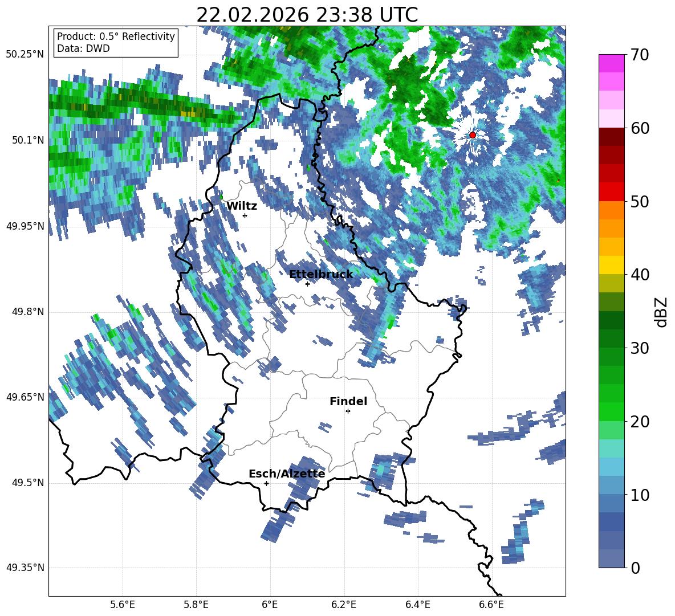Viewport: 675px width, 616px height.
Task: Click the Esch/Alzette station cross marker
Action: coord(266,483)
